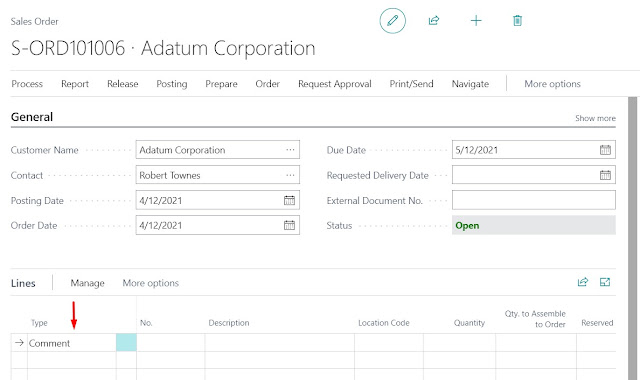The width and height of the screenshot is (640, 380).
Task: Open the Order menu
Action: [267, 84]
